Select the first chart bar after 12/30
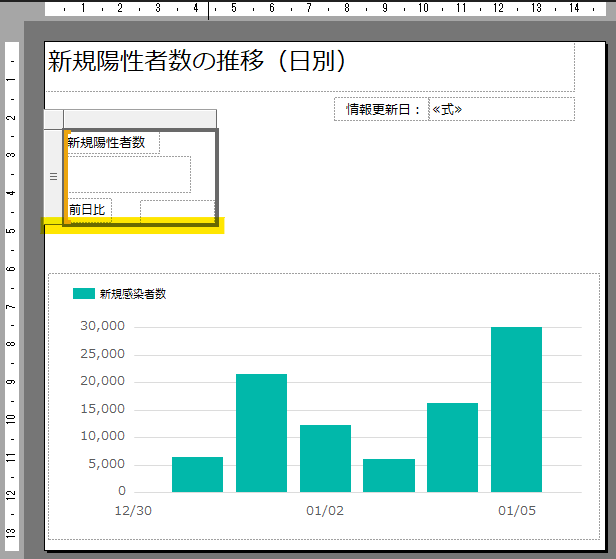Image resolution: width=616 pixels, height=559 pixels. pyautogui.click(x=197, y=474)
